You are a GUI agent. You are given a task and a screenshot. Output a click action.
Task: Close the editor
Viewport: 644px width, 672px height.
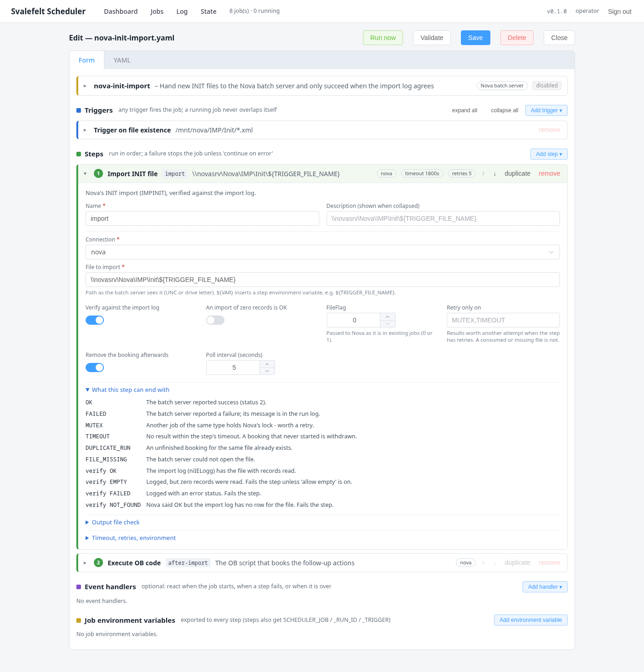(x=559, y=38)
